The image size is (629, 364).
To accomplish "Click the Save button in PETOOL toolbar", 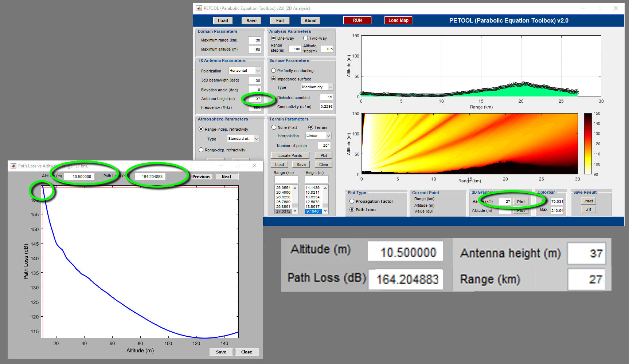I will (251, 21).
